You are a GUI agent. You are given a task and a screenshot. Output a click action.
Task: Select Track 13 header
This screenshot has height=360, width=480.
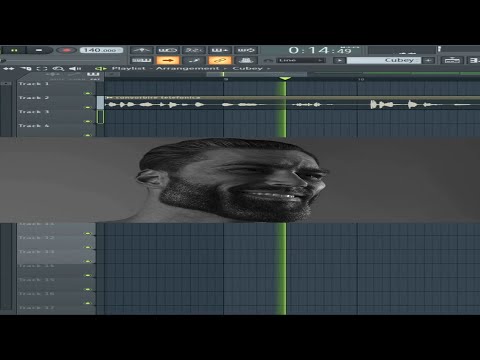[x=56, y=256]
